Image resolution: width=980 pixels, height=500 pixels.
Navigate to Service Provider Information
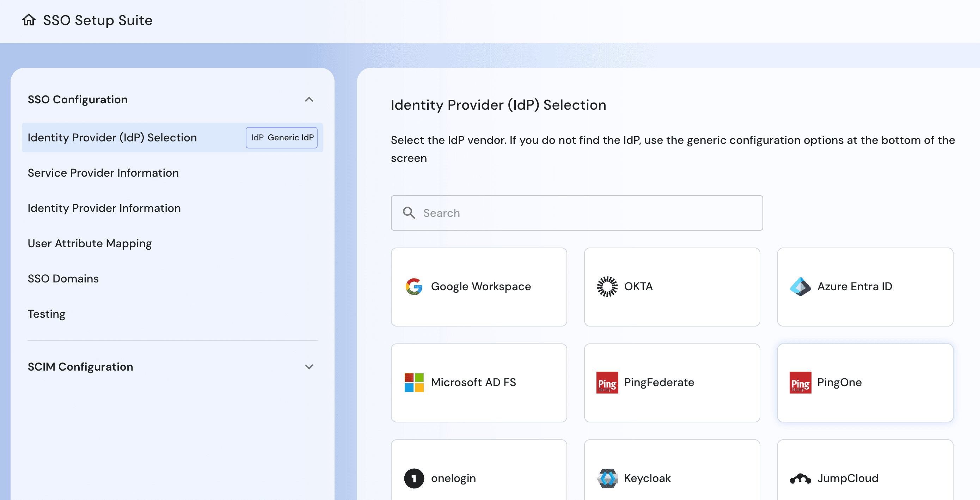pos(103,173)
